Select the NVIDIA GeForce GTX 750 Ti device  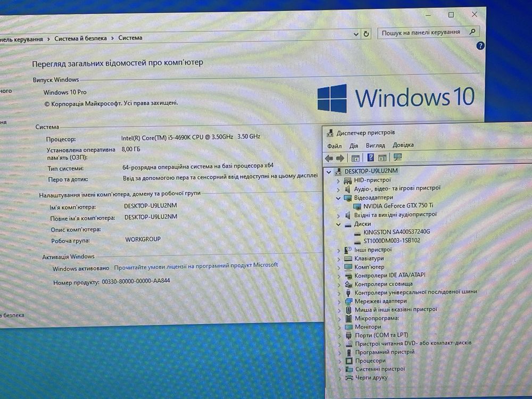(398, 205)
